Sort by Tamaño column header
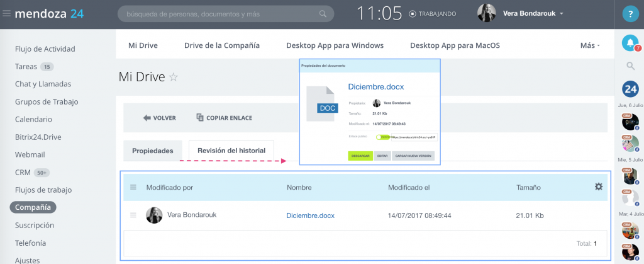 528,188
